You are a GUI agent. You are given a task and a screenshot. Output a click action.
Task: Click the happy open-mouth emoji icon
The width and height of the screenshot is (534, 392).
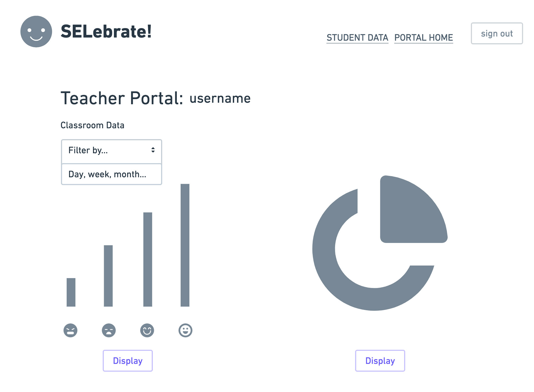[x=185, y=330]
